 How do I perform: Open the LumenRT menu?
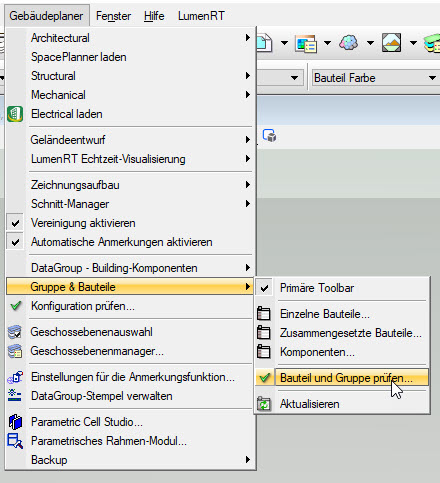201,16
